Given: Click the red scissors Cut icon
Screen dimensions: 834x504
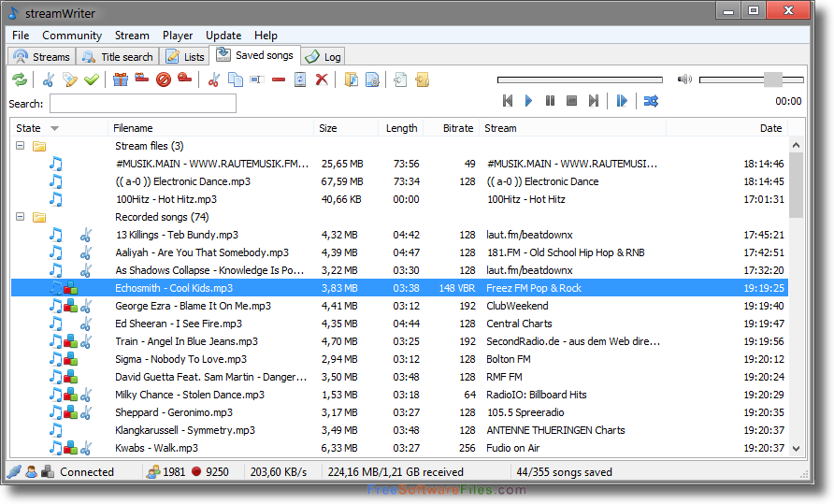Looking at the screenshot, I should point(214,79).
